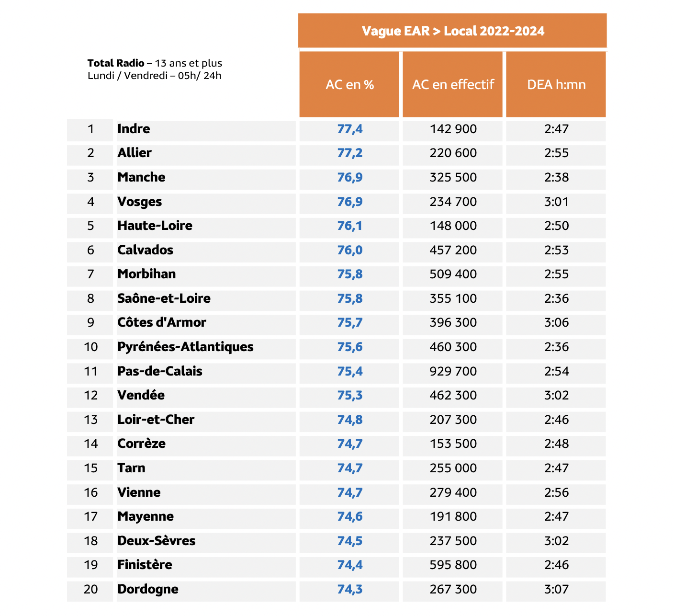Click the Côtes d'Armor row label
This screenshot has width=674, height=616.
tap(162, 323)
